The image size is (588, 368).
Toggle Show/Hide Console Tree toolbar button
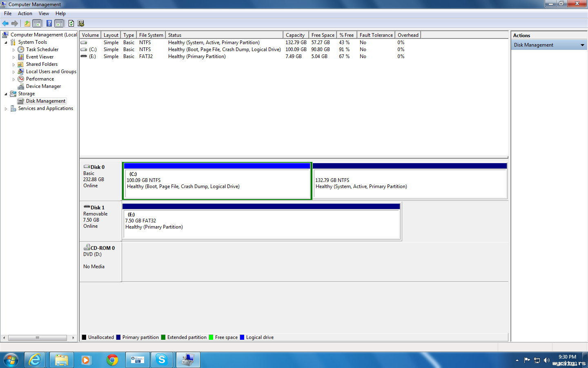[37, 23]
